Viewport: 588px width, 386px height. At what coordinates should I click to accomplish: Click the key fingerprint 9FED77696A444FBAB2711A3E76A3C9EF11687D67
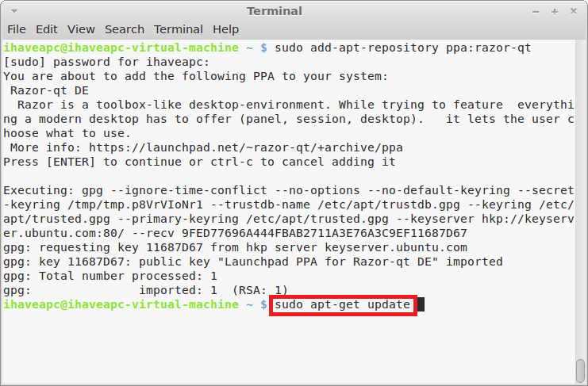[324, 233]
